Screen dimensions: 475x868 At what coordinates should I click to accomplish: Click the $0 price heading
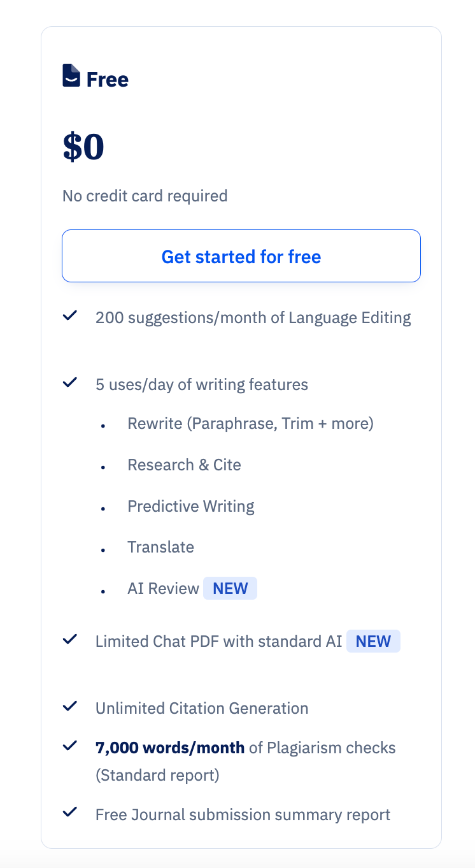click(83, 147)
